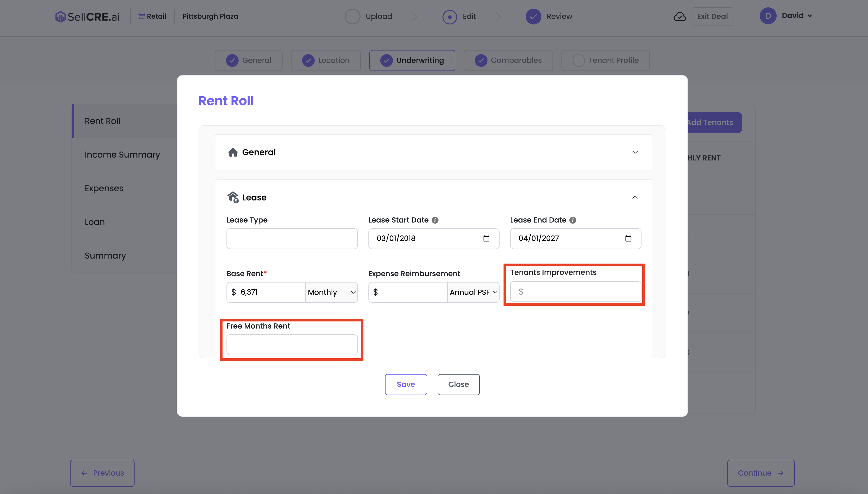Click the SellCRE.ai logo
Image resolution: width=868 pixels, height=494 pixels.
pos(87,17)
